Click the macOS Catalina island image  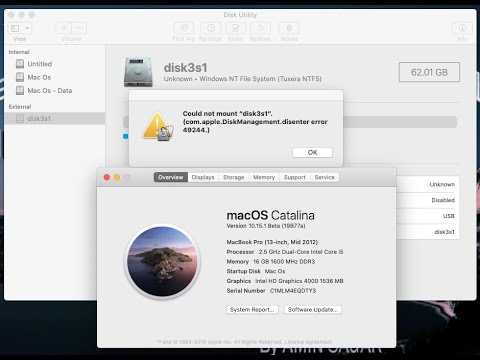pyautogui.click(x=162, y=261)
